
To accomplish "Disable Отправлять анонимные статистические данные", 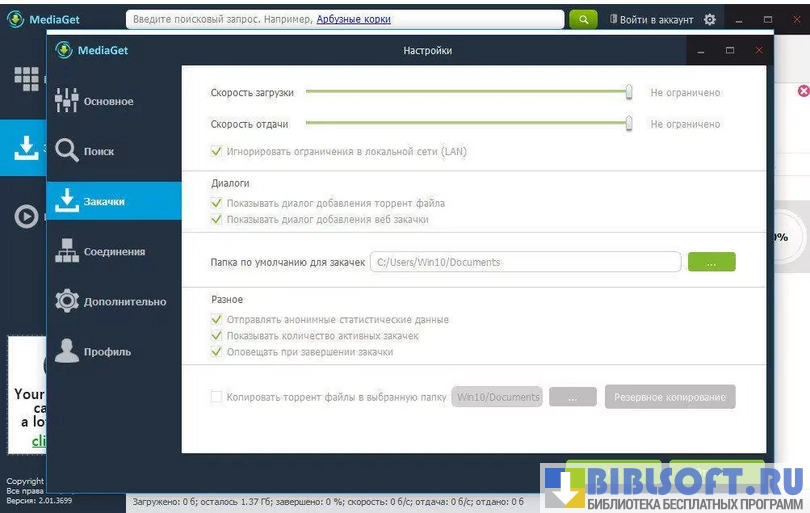I will [x=216, y=320].
